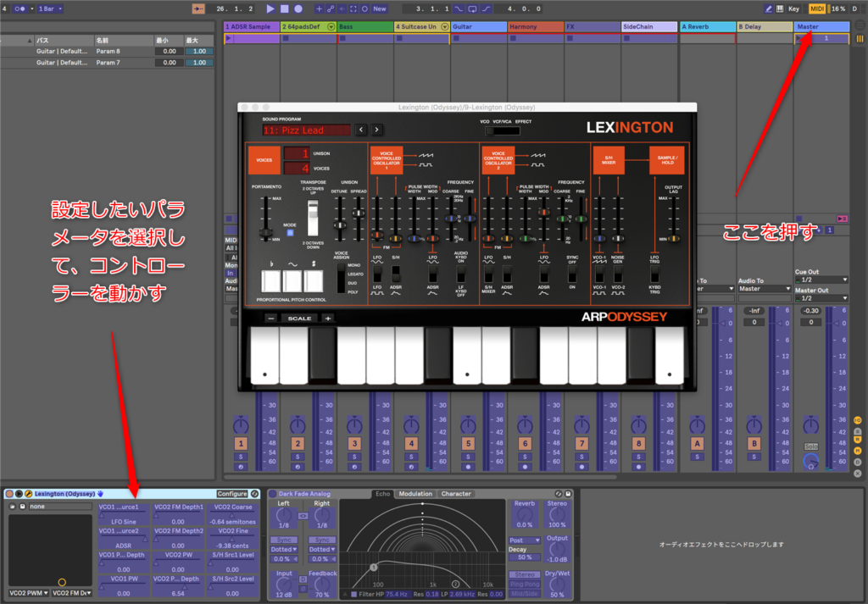Toggle track 1 activator button

click(x=241, y=443)
